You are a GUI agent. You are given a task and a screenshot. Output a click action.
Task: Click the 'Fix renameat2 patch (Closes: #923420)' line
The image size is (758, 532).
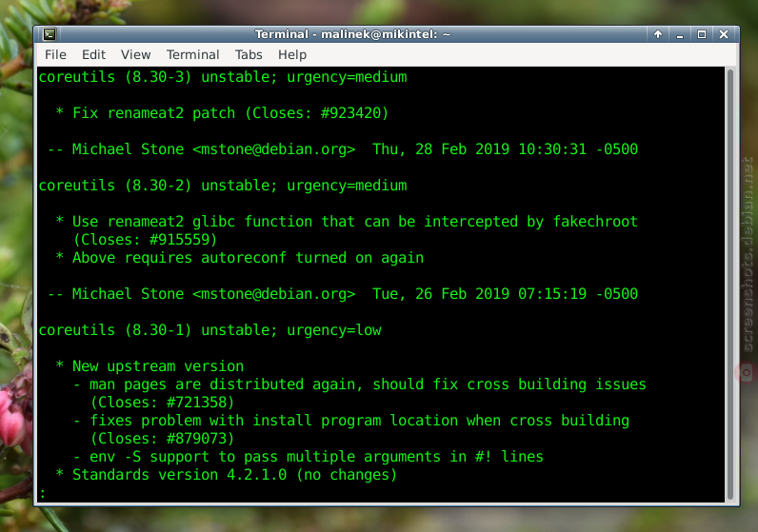[222, 113]
